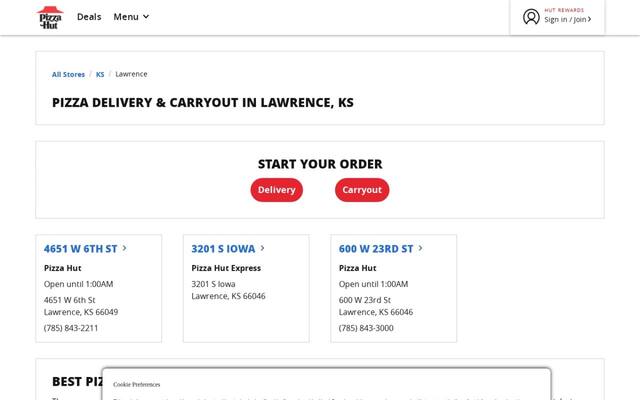Click HUT REWARDS label

point(564,10)
